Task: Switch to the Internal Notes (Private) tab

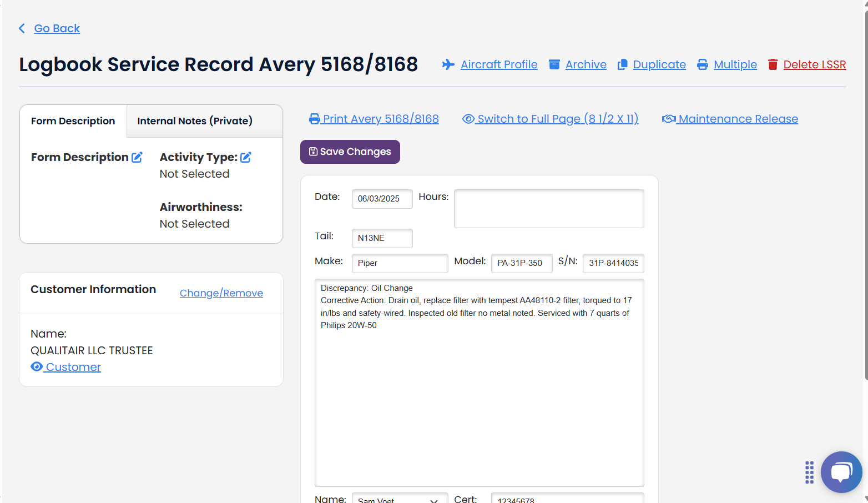Action: pyautogui.click(x=194, y=120)
